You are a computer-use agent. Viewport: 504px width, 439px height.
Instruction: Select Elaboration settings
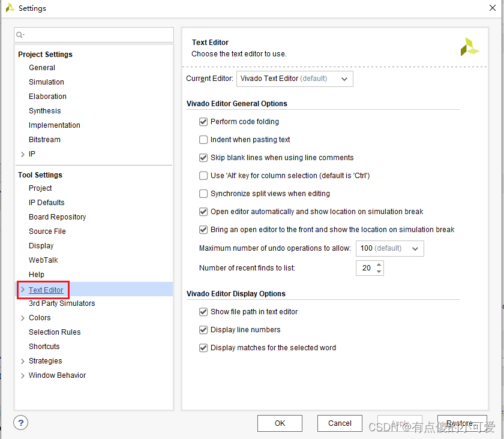(x=47, y=97)
